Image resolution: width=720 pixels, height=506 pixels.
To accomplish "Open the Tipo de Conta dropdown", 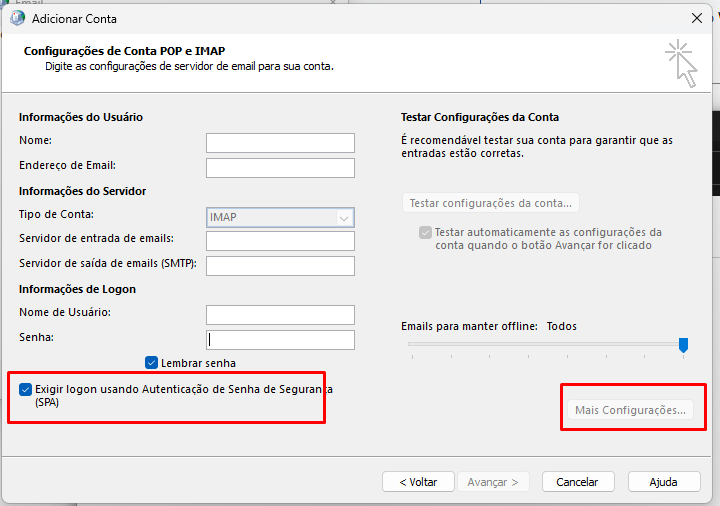I will pyautogui.click(x=280, y=217).
